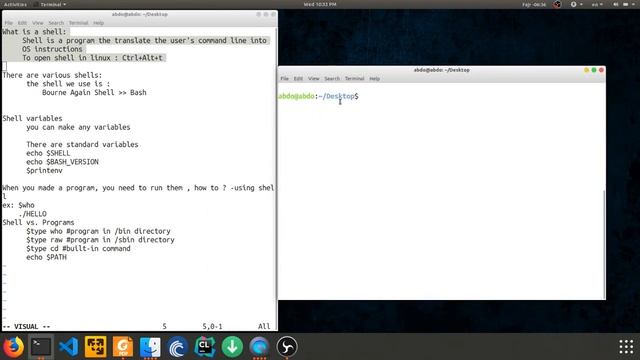The height and width of the screenshot is (360, 640).
Task: Click the 'What is a shell:' line
Action: [x=34, y=32]
